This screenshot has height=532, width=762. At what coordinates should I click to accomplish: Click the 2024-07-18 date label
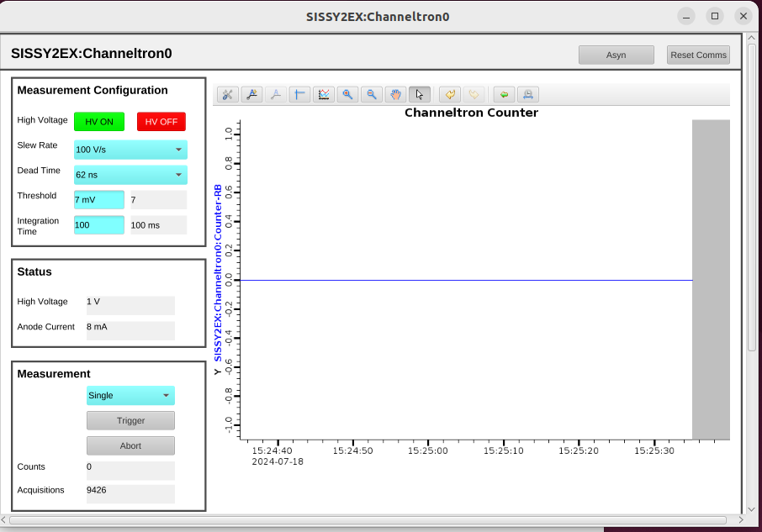pos(278,461)
